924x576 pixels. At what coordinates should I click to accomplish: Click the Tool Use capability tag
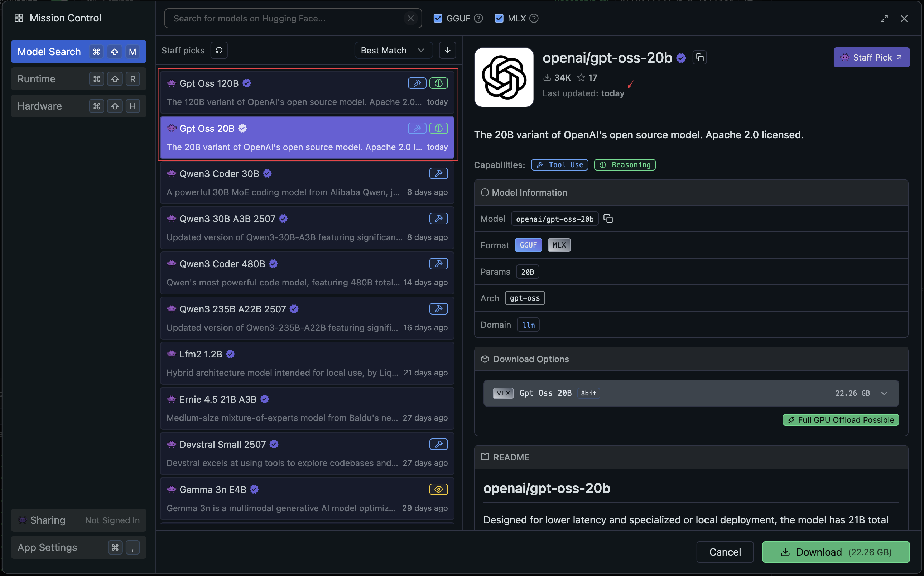[559, 164]
